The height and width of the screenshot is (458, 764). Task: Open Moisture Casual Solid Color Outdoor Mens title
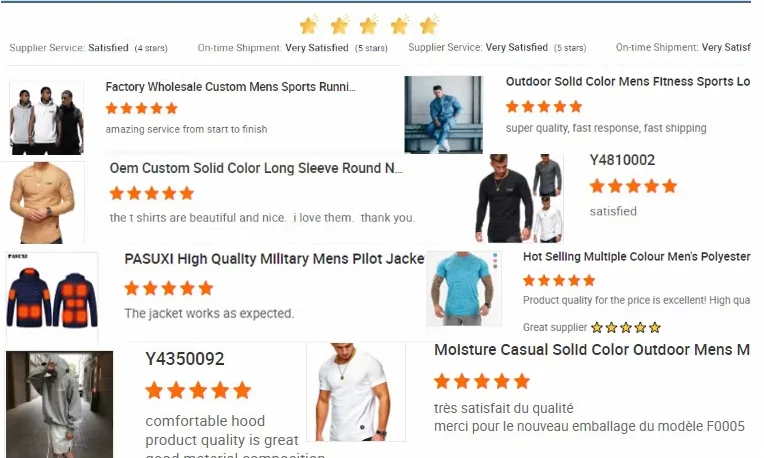[592, 350]
